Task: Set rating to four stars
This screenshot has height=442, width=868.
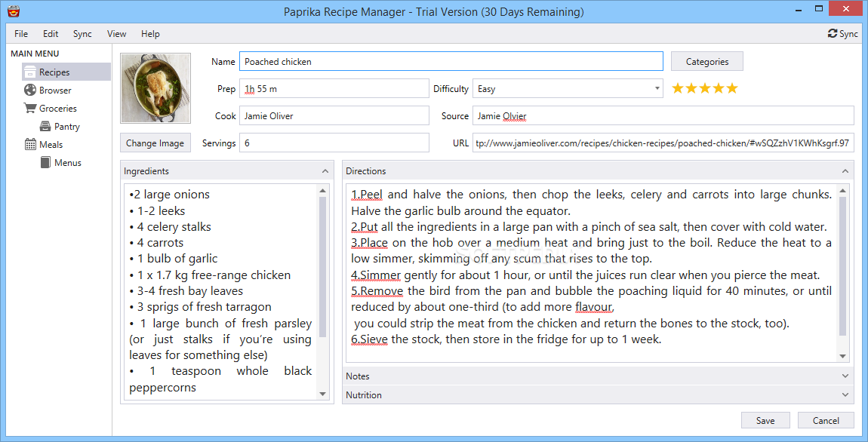Action: click(x=718, y=88)
